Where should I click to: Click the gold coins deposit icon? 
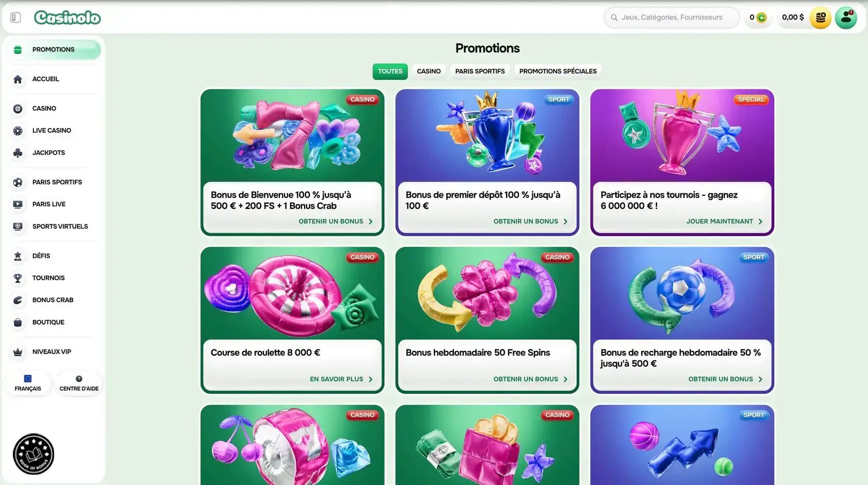[820, 18]
